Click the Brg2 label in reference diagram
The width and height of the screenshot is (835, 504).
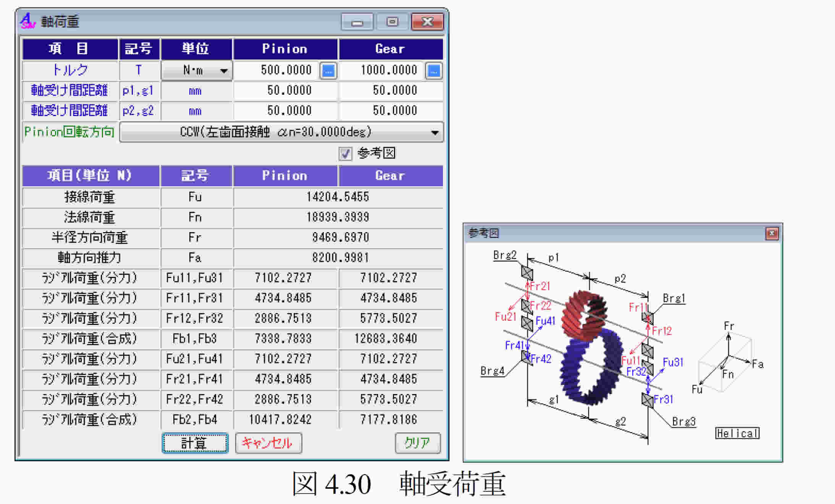(x=505, y=255)
